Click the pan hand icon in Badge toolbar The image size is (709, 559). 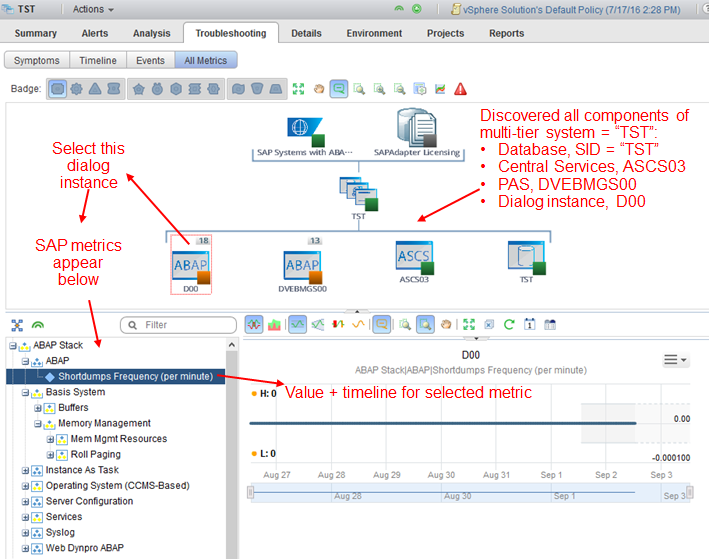[318, 89]
